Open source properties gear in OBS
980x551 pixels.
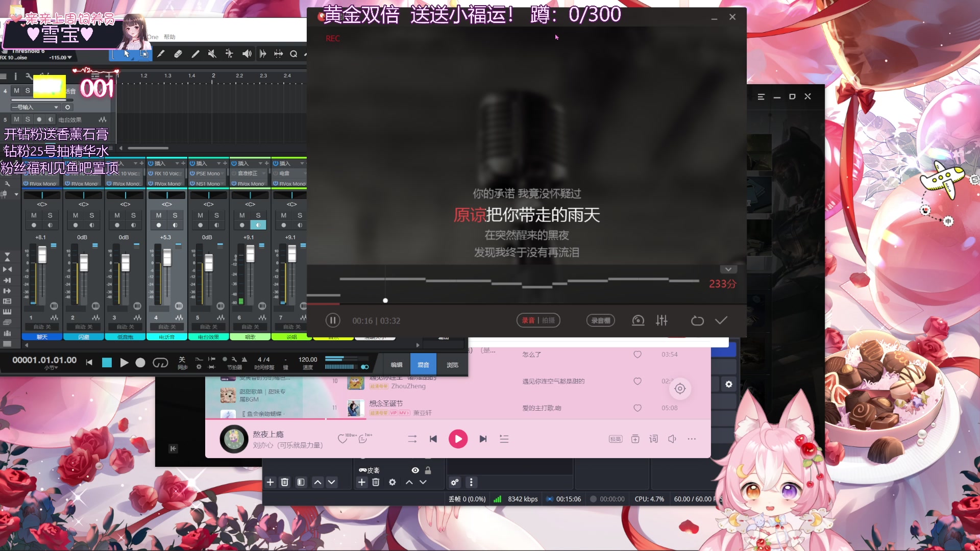click(392, 482)
